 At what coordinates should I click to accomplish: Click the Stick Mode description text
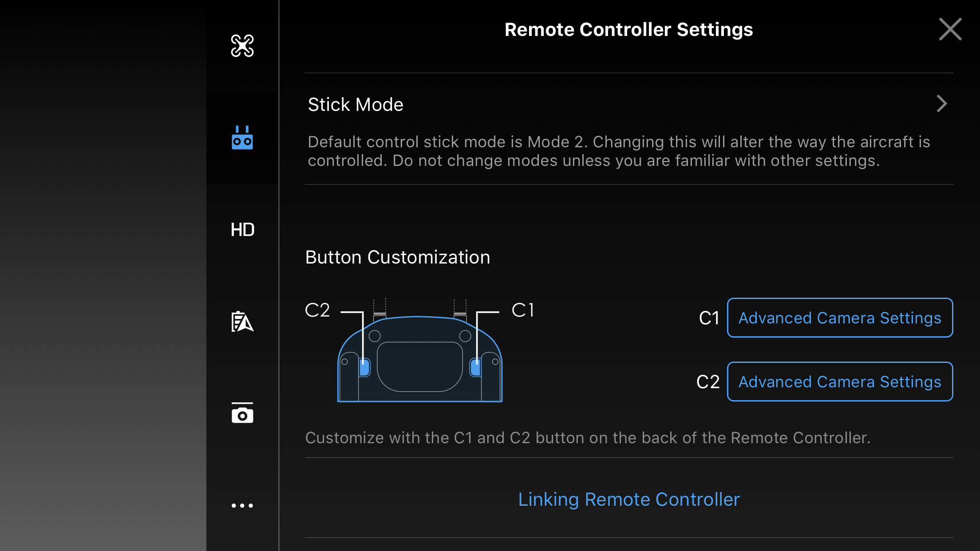(x=619, y=151)
